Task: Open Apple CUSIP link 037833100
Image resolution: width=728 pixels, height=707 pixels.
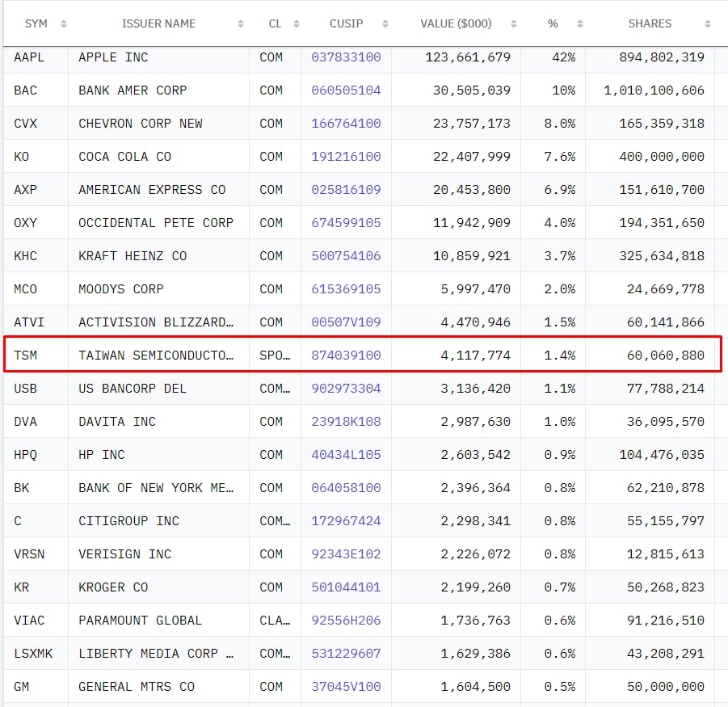Action: (346, 57)
